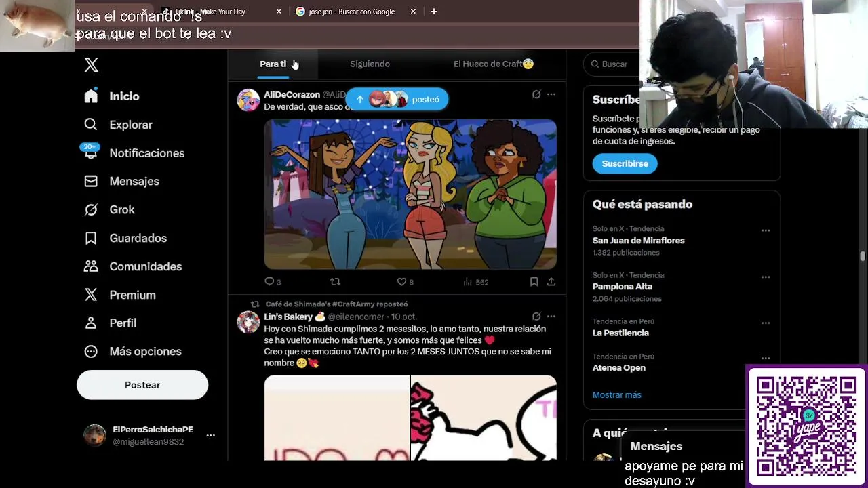Reply to AliDeCorazon's post
This screenshot has height=488, width=868.
pyautogui.click(x=273, y=281)
